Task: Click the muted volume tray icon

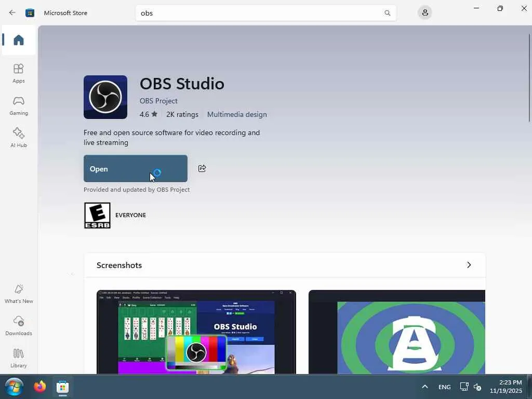Action: click(477, 387)
